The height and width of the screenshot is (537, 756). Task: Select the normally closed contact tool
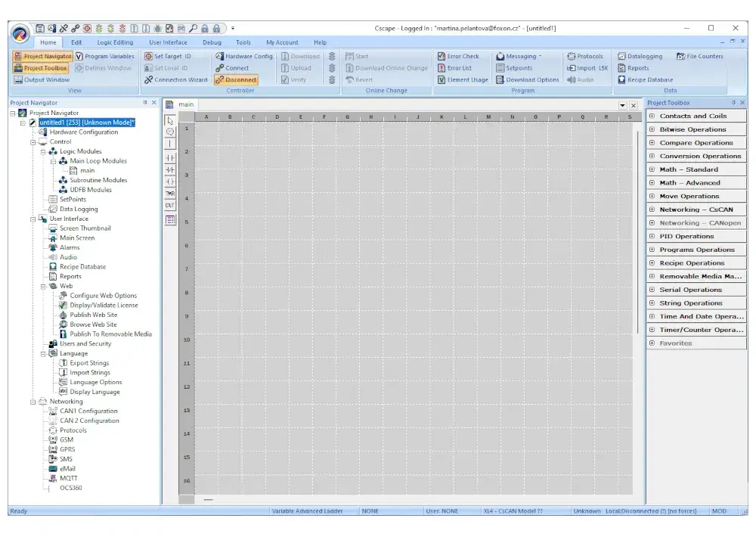pyautogui.click(x=170, y=170)
